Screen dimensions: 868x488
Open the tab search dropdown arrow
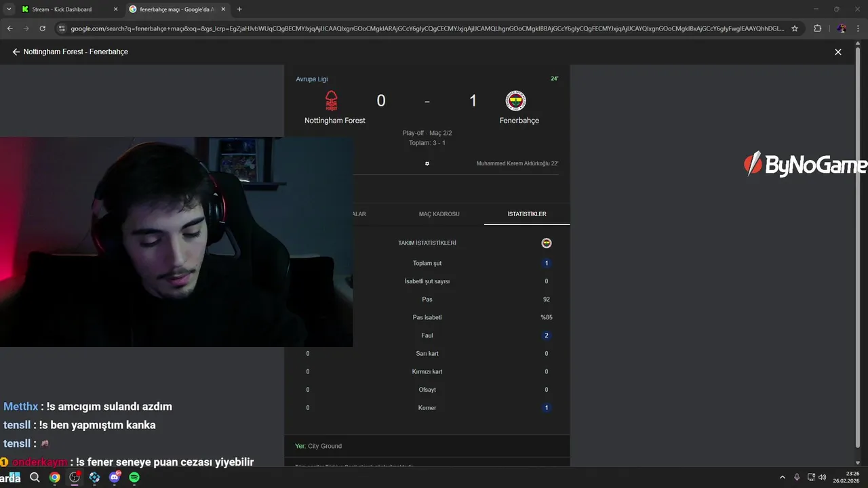click(9, 9)
